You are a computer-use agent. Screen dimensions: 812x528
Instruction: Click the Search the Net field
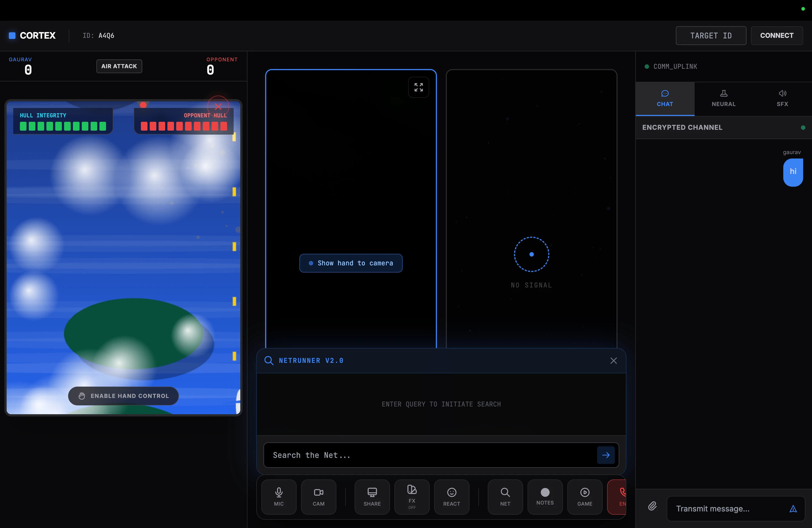[430, 455]
